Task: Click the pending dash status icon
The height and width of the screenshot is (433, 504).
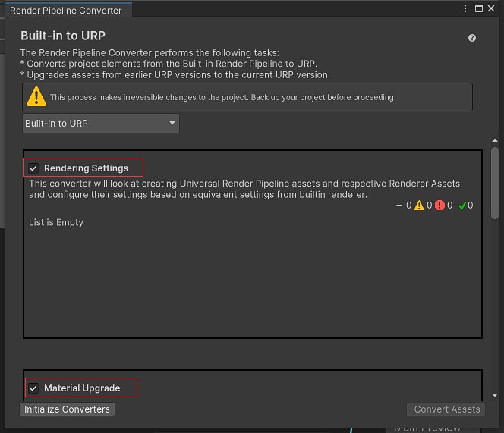Action: [400, 206]
